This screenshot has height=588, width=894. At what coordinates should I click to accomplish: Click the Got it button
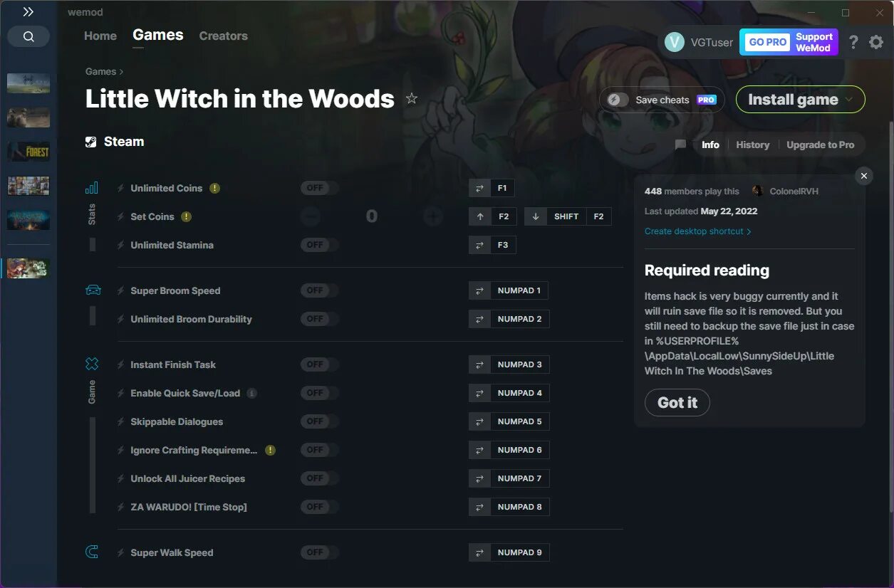point(677,402)
